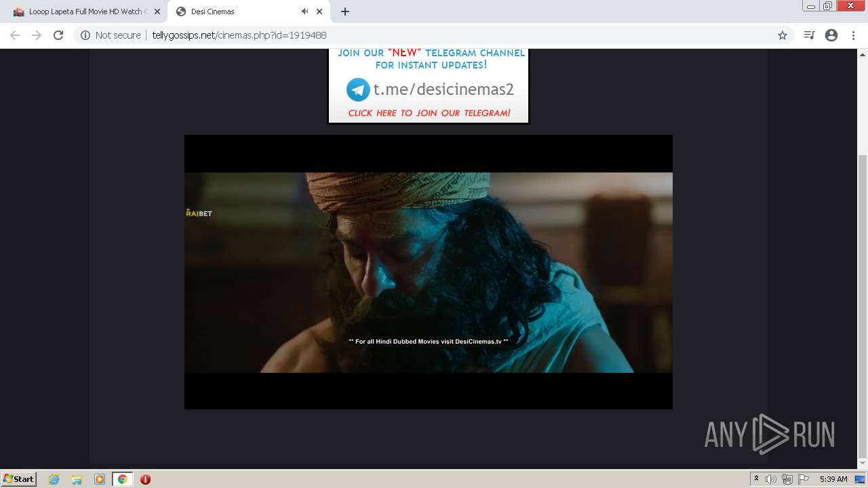Click the video player frame
Screen dimensions: 868x488
(x=429, y=272)
